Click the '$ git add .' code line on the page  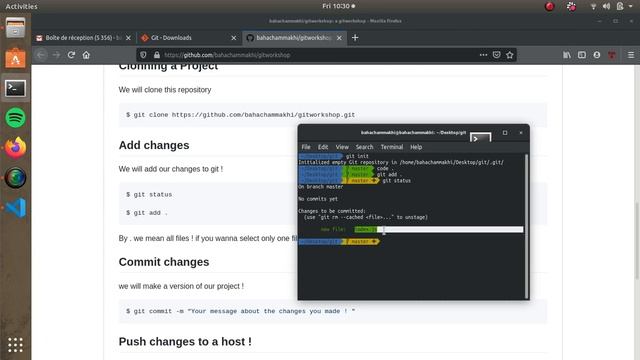[x=147, y=213]
